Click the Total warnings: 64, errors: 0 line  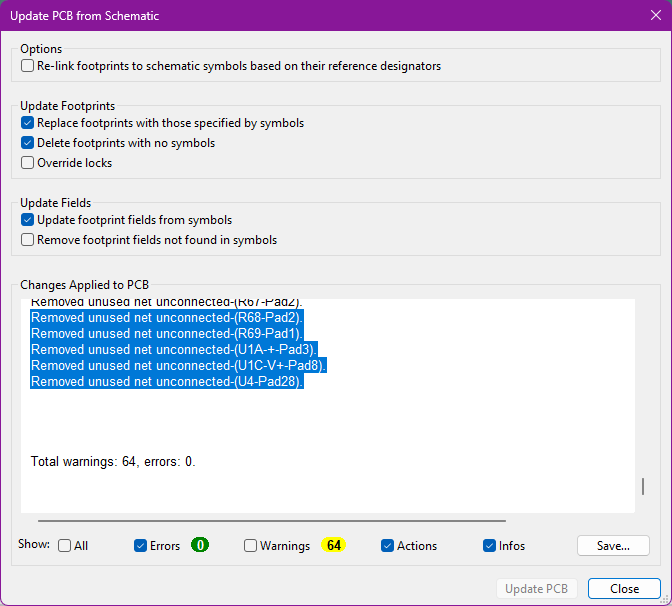pos(113,462)
